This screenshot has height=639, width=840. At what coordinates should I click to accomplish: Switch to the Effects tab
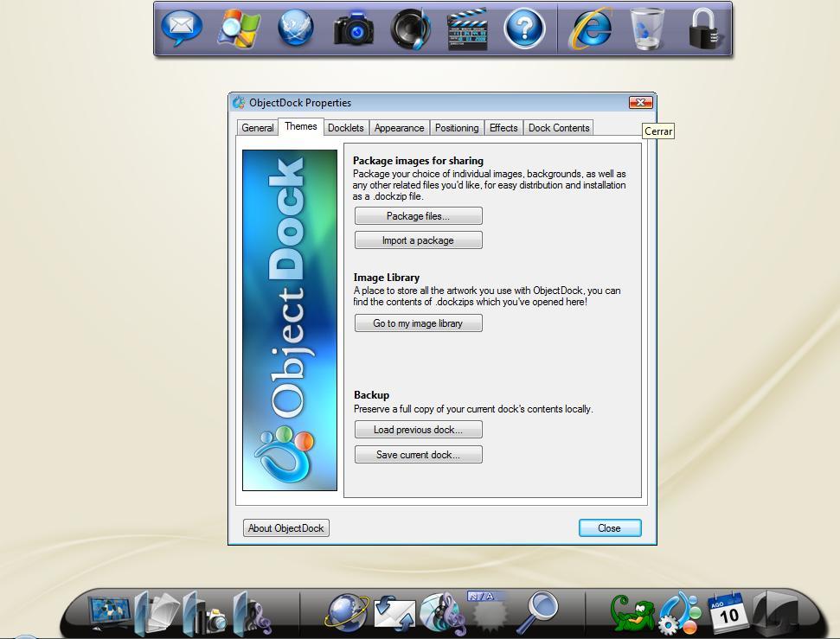point(503,127)
